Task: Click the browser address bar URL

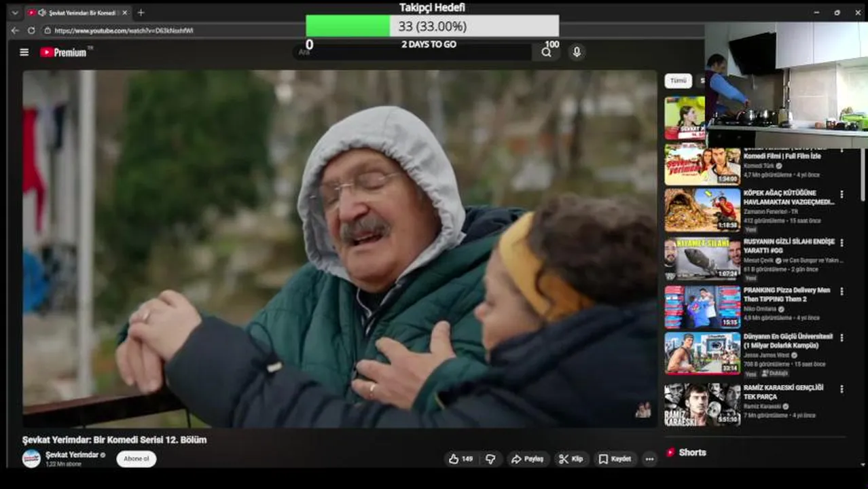Action: click(124, 31)
